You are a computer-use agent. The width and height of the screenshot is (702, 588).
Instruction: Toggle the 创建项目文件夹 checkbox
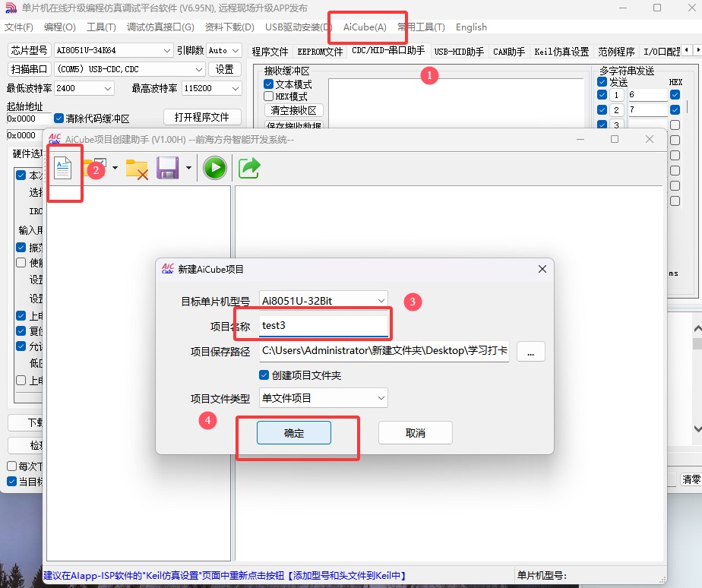pos(264,375)
